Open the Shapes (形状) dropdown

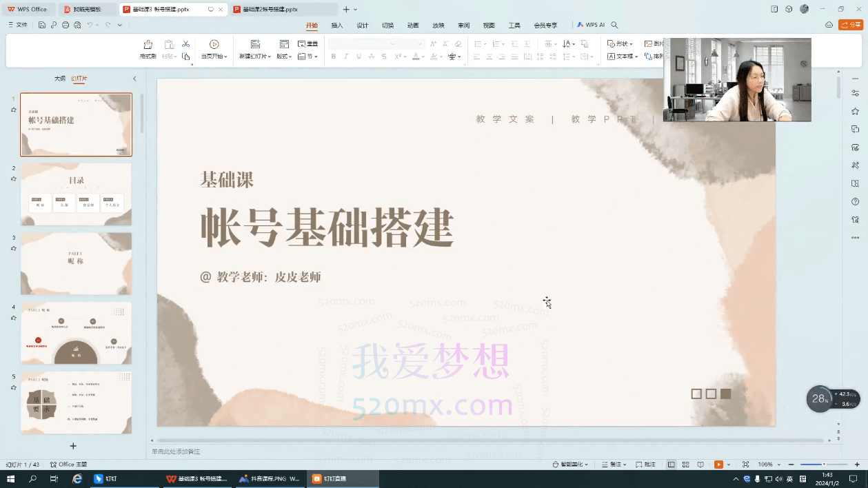620,44
